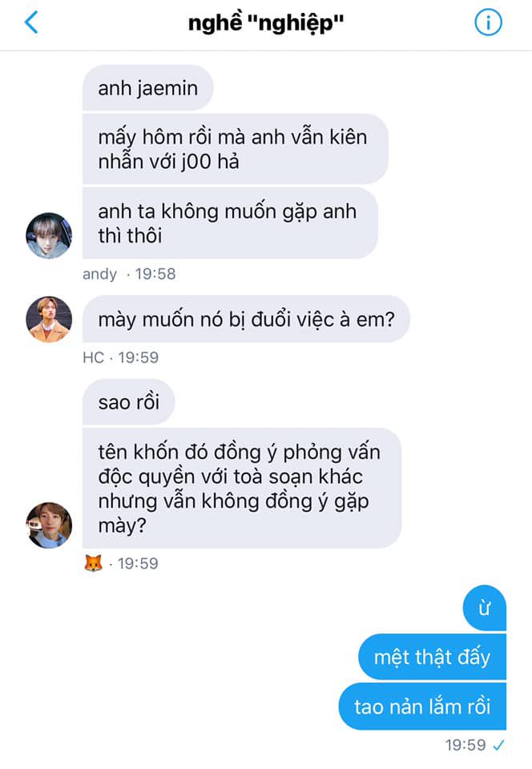The height and width of the screenshot is (769, 532).
Task: Select "mày muốn nó bị đuổi việc à em?" message
Action: [x=246, y=320]
